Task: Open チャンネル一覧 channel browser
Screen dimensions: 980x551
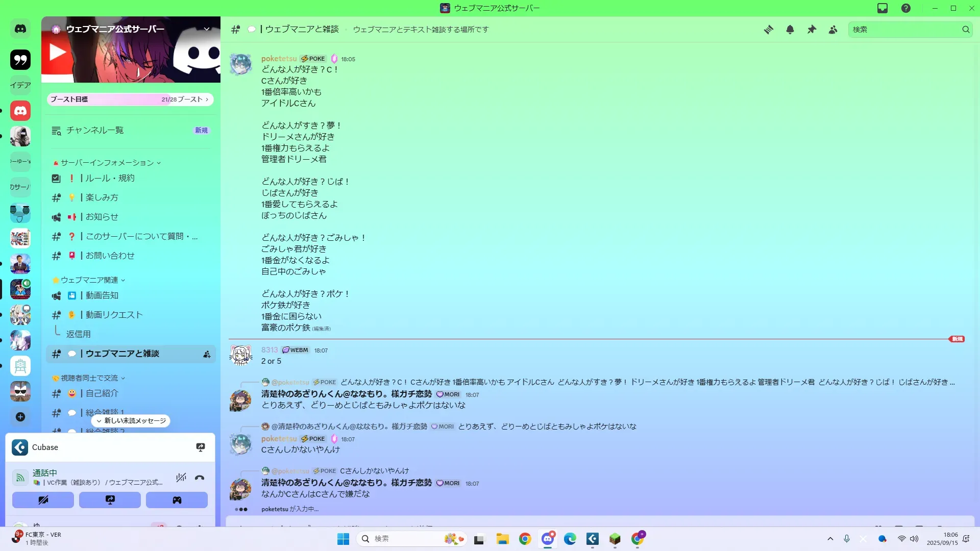Action: click(95, 131)
